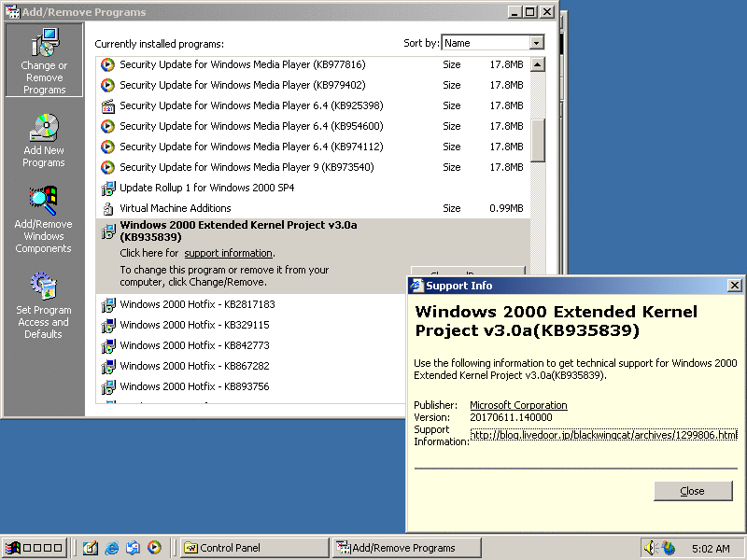Select Update Rollup 1 for Windows 2000 SP4
The image size is (747, 560).
313,188
